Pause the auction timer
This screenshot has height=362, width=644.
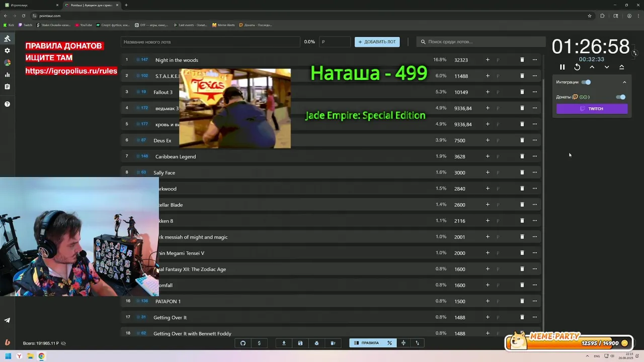(562, 67)
